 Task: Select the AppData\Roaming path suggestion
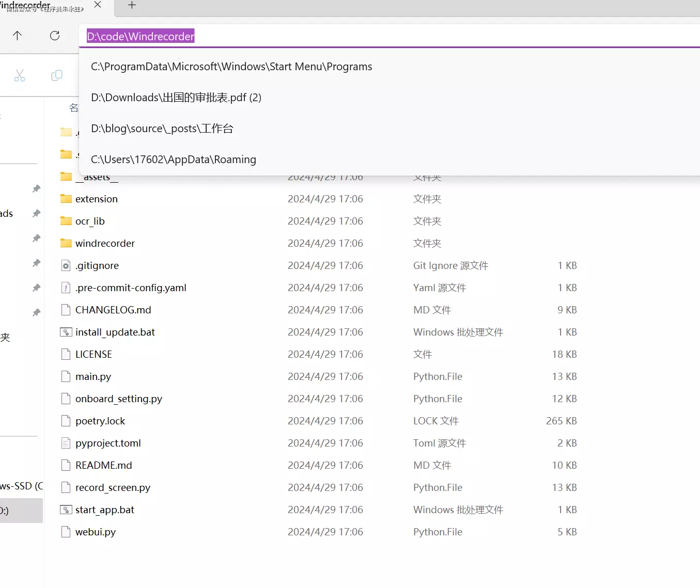pos(174,160)
